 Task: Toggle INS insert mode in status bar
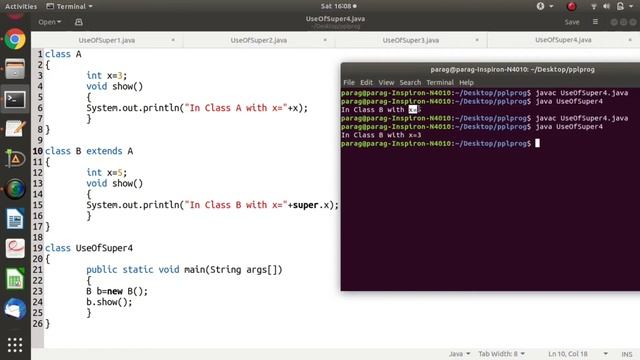click(x=627, y=354)
